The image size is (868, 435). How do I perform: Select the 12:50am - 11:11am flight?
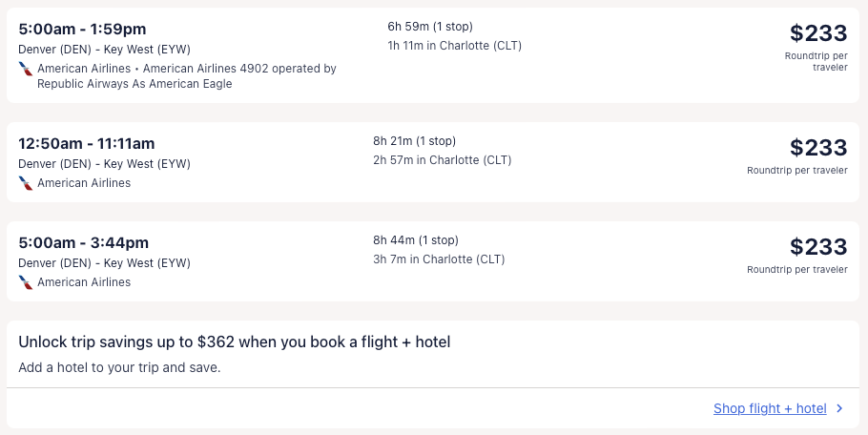[x=87, y=144]
